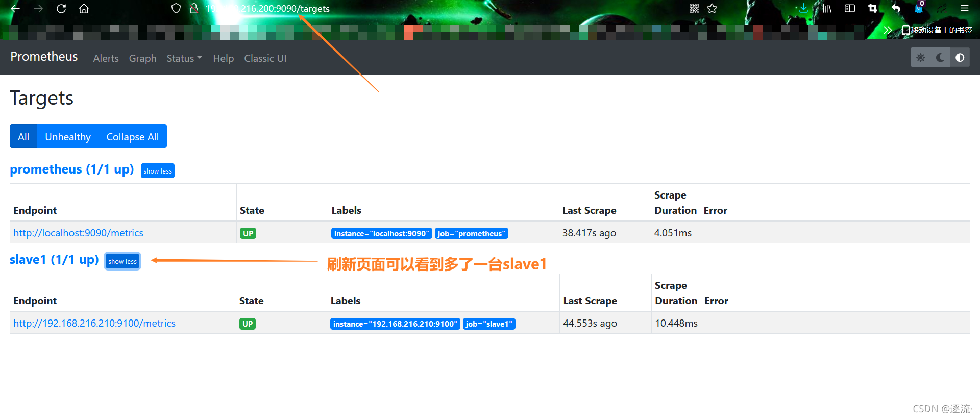Open http://localhost:9090/metrics endpoint link

pos(78,233)
